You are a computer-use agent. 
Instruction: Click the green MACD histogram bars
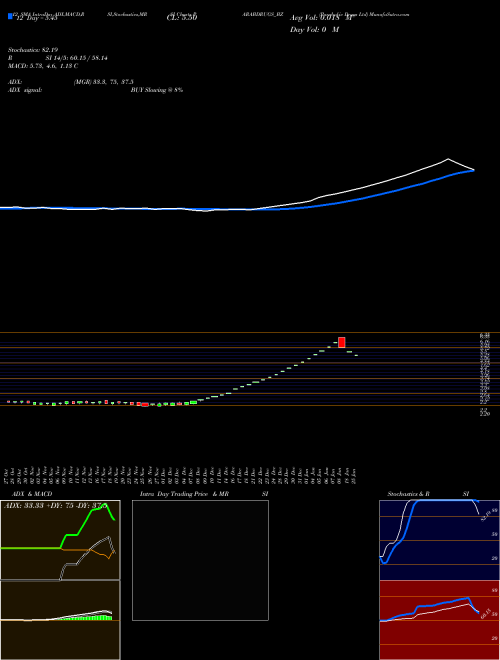click(x=86, y=618)
